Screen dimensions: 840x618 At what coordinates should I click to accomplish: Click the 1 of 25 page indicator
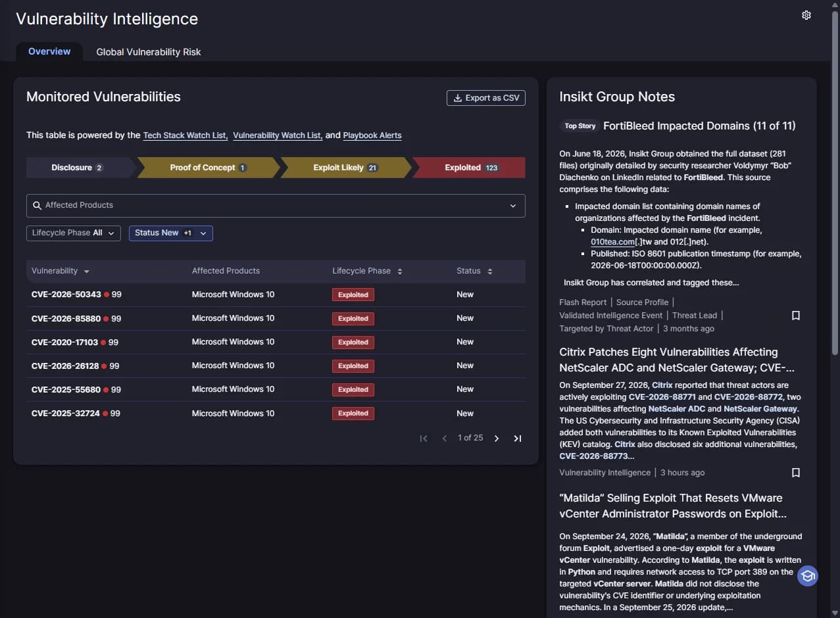(470, 438)
